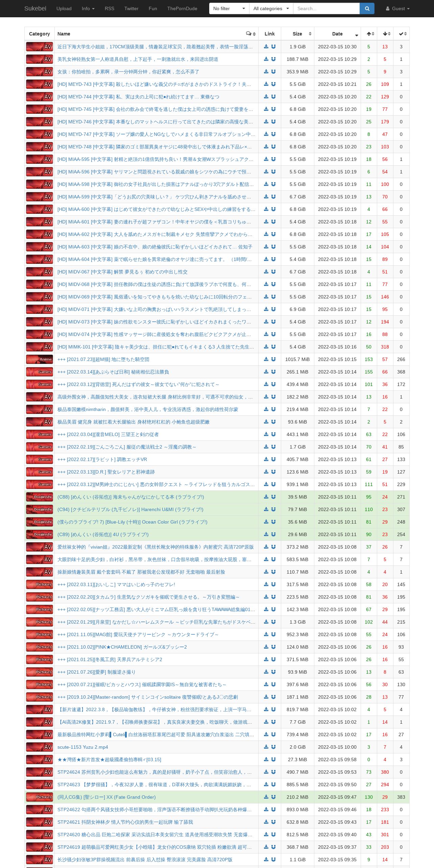The width and height of the screenshot is (434, 868).
Task: Open magnet link for the MIMK-101 row
Action: tap(273, 347)
